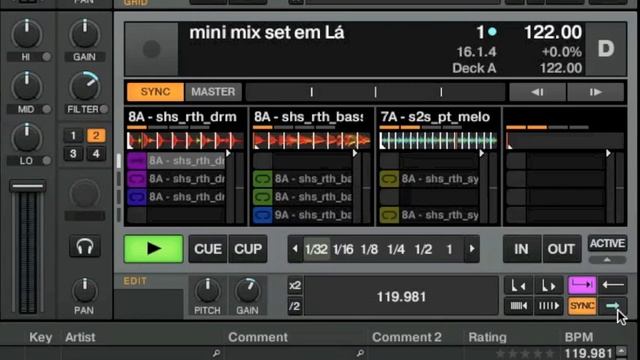Select loop size 1/4

(396, 249)
